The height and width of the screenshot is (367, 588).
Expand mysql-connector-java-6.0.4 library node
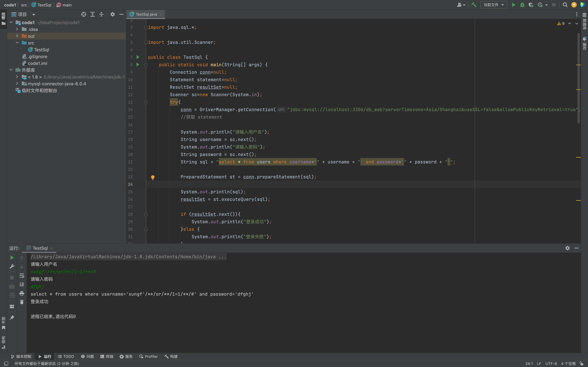tap(17, 83)
